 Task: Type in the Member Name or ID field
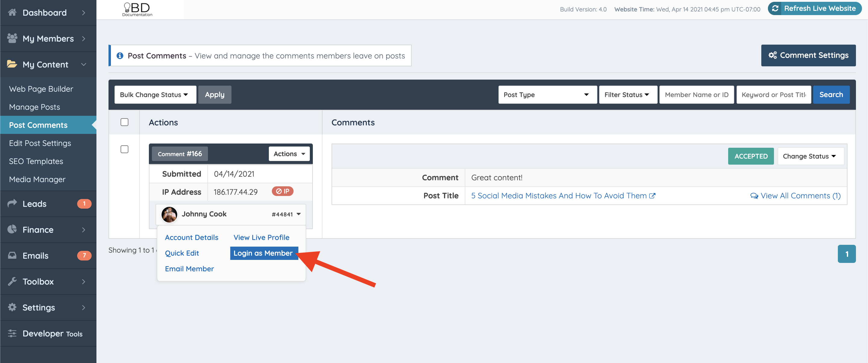click(696, 95)
